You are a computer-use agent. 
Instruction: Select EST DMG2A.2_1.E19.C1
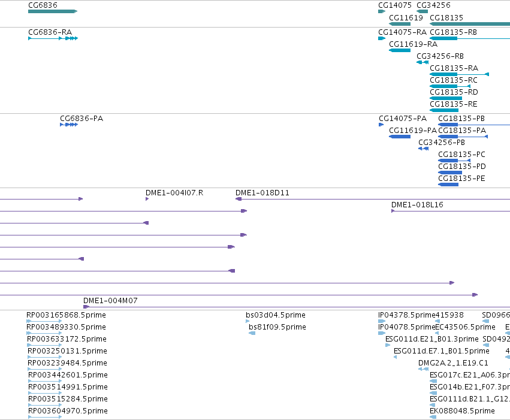pos(453,363)
